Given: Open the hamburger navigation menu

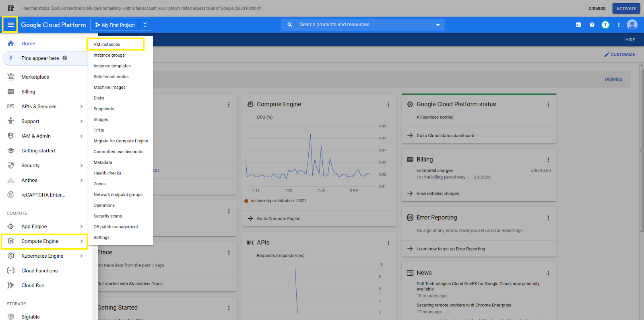Looking at the screenshot, I should 10,25.
